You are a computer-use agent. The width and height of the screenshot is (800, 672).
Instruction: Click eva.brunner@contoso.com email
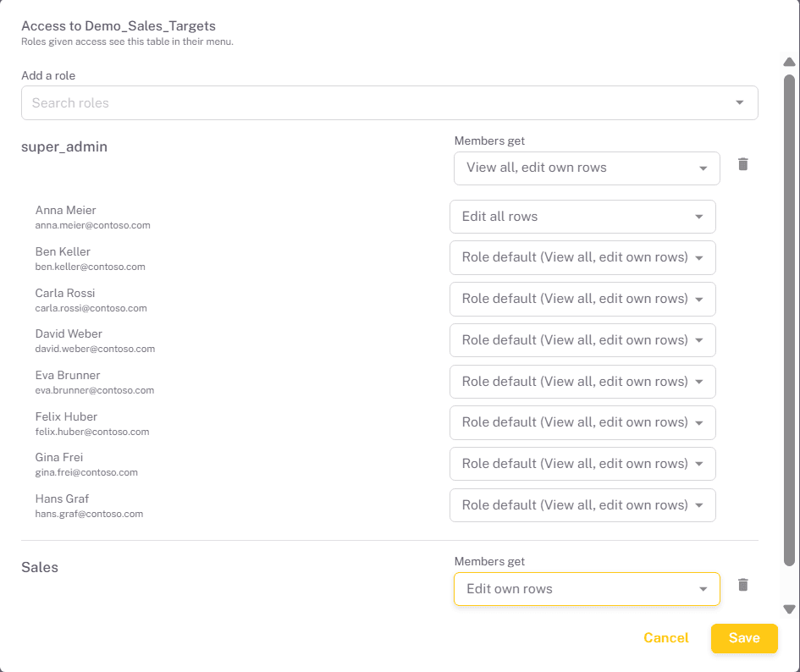[94, 390]
